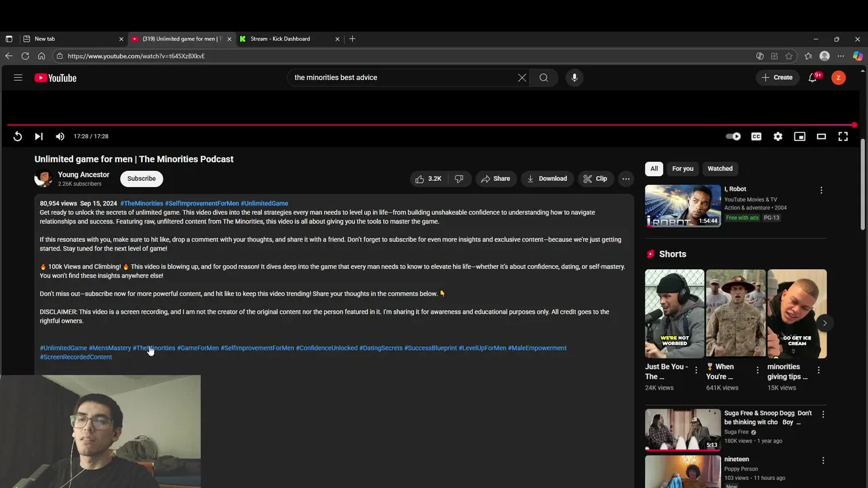Show next Shorts with arrow
The width and height of the screenshot is (868, 488).
[825, 323]
